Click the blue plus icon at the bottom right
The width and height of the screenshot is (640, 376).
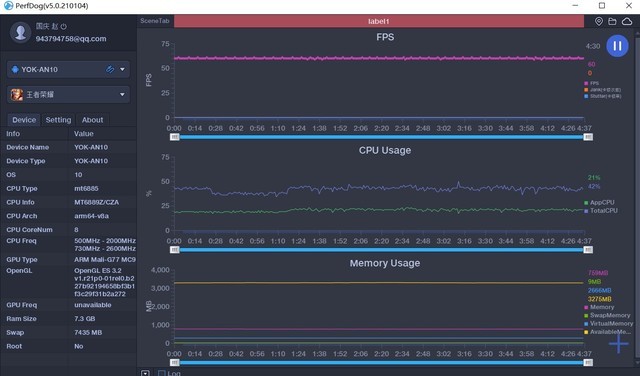click(619, 344)
